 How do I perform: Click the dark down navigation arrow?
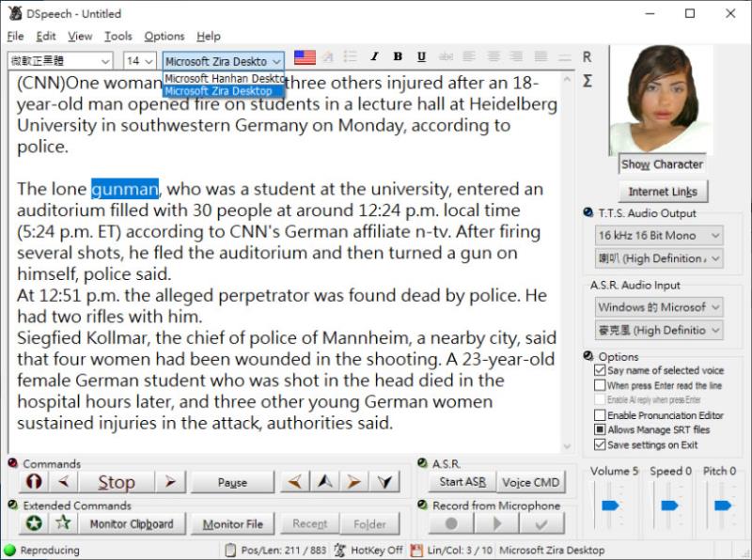point(384,482)
